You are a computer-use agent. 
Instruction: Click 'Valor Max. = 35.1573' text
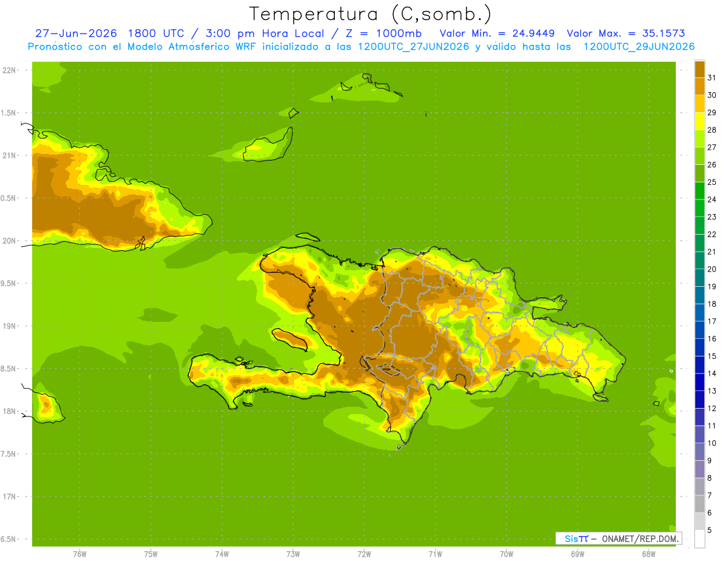[625, 33]
